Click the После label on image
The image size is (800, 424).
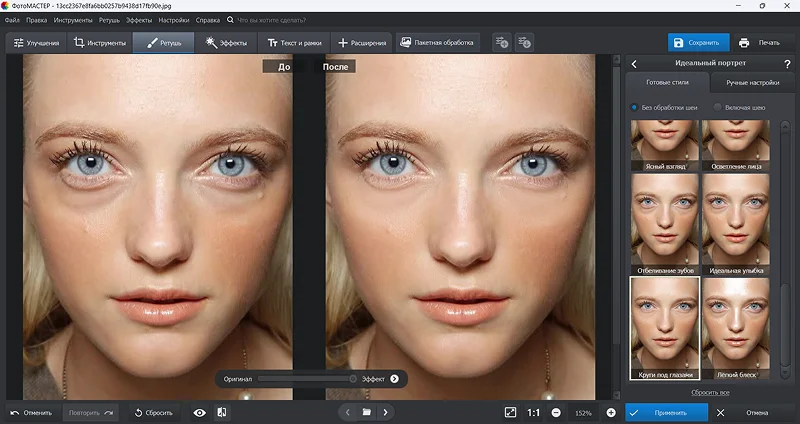(x=335, y=66)
